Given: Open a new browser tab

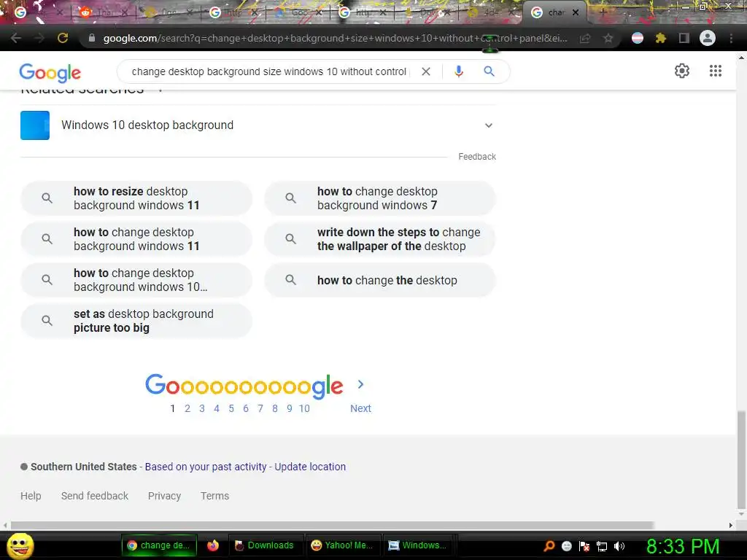Looking at the screenshot, I should click(603, 12).
